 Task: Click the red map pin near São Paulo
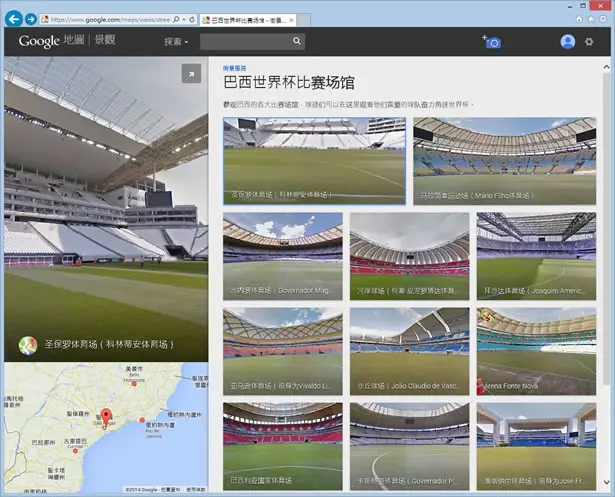106,417
